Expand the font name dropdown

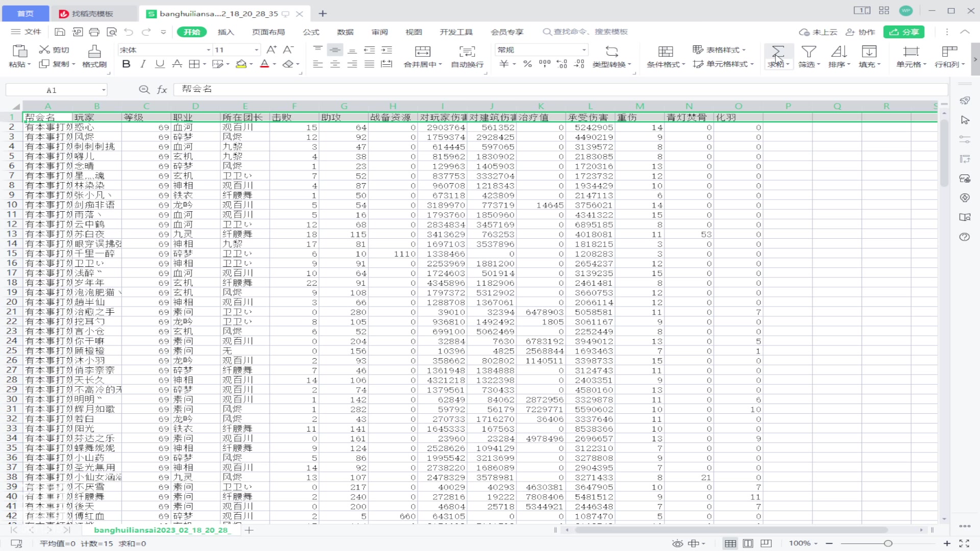tap(208, 50)
